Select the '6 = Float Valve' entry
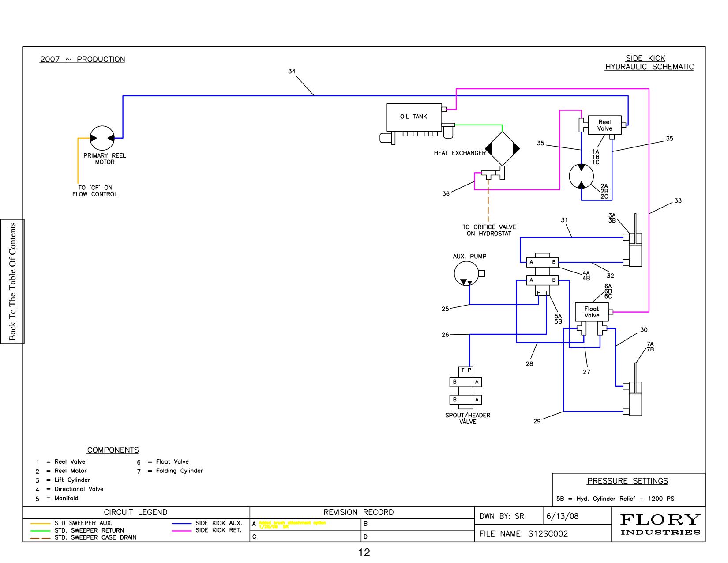Viewport: 728px width, 563px height. click(163, 462)
